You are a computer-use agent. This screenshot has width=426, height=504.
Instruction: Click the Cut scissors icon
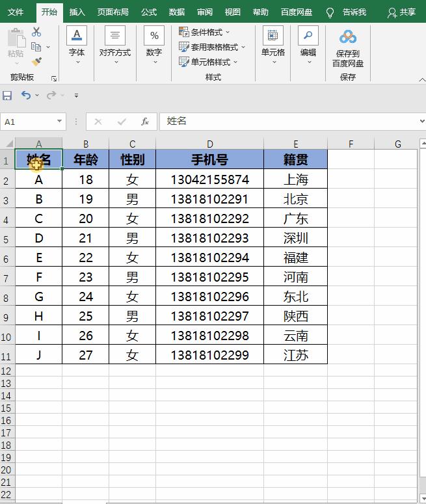tap(36, 32)
